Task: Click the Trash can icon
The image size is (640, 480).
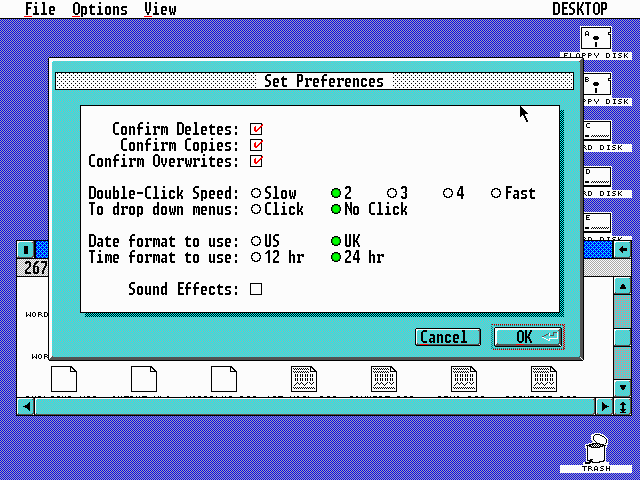Action: (x=597, y=448)
